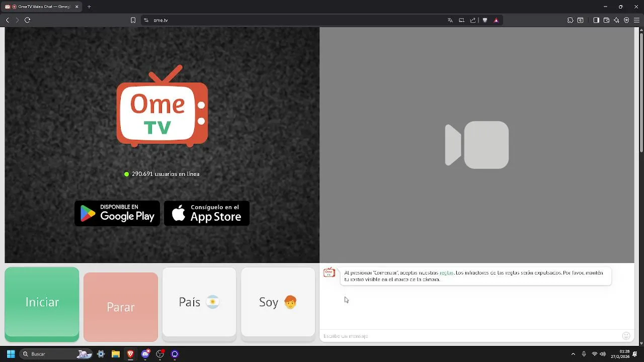Open Brave Shields lion icon
644x362 pixels.
[x=485, y=20]
